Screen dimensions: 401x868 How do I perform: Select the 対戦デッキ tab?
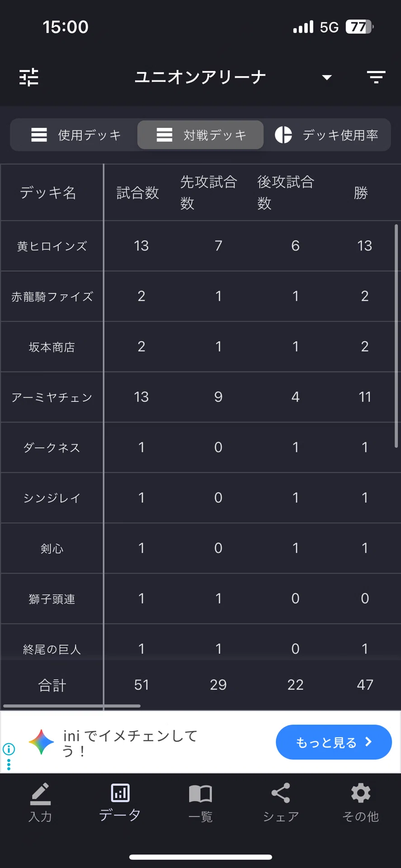tap(200, 135)
